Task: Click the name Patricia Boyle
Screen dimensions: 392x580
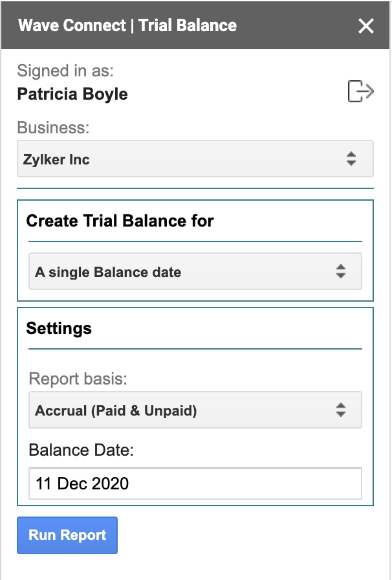Action: [x=73, y=94]
